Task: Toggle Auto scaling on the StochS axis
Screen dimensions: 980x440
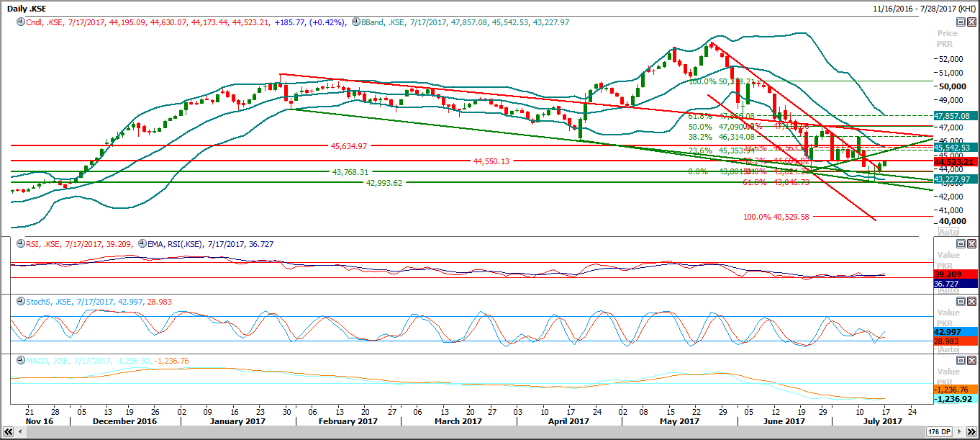Action: point(949,349)
